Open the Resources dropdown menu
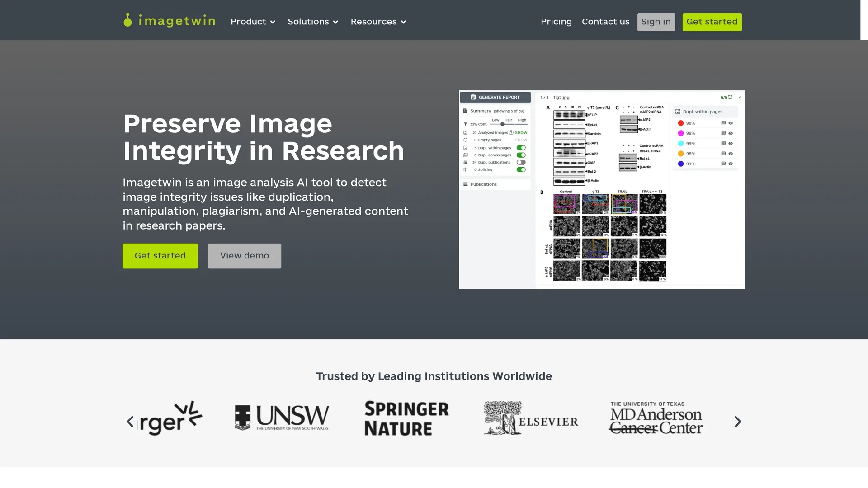Image resolution: width=868 pixels, height=488 pixels. pyautogui.click(x=378, y=22)
